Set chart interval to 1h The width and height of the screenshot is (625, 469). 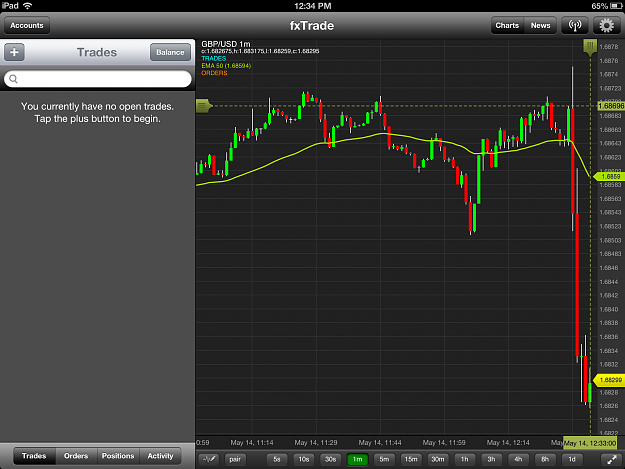pos(464,459)
